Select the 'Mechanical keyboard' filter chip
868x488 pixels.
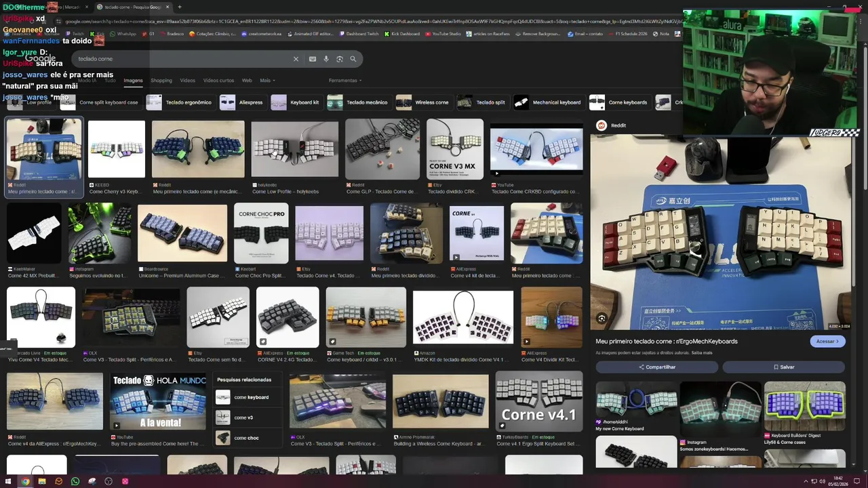[548, 102]
